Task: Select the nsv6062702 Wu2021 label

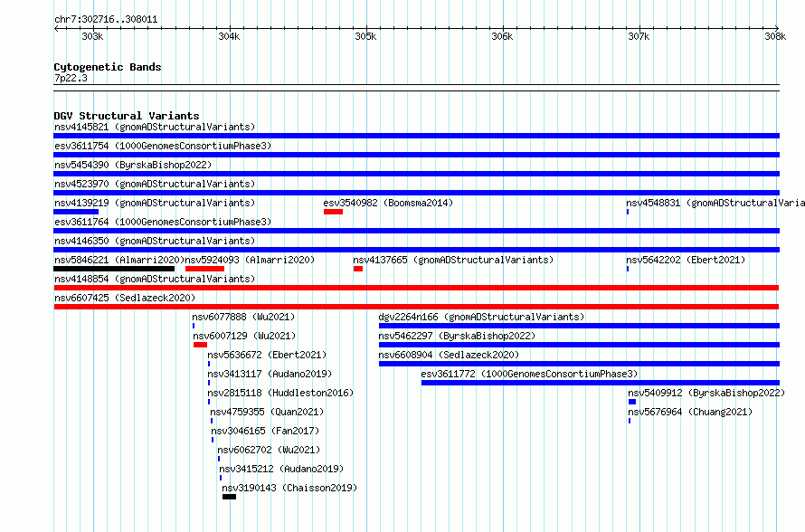Action: (269, 450)
